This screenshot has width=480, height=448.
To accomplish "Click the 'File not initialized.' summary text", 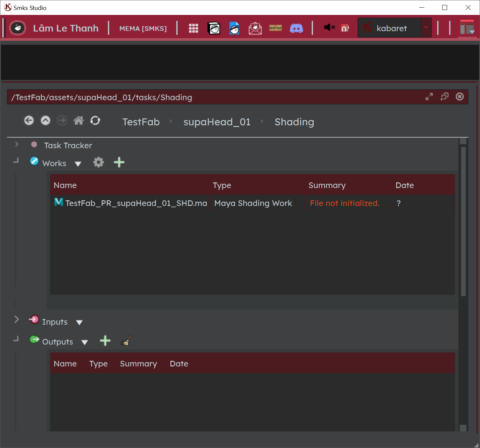I will pos(345,203).
